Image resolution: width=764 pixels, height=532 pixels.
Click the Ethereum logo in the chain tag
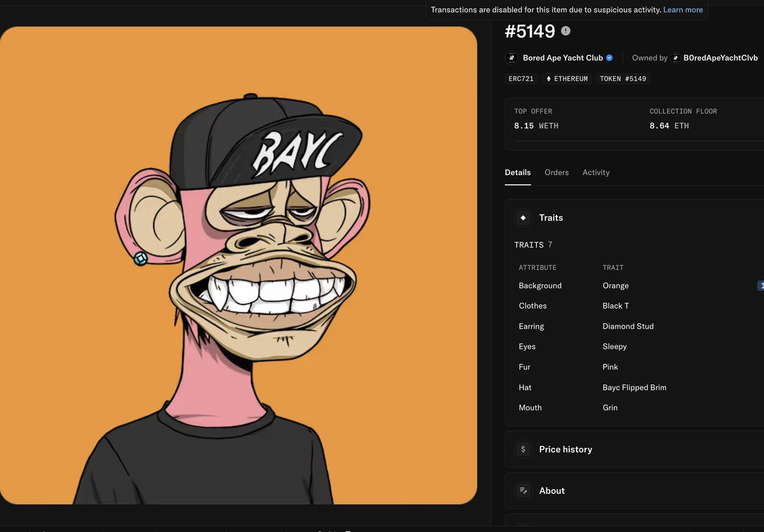point(549,79)
